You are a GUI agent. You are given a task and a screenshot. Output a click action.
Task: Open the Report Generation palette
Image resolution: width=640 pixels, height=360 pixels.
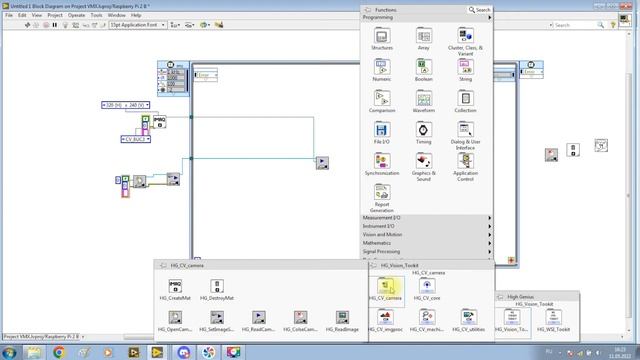coord(382,192)
